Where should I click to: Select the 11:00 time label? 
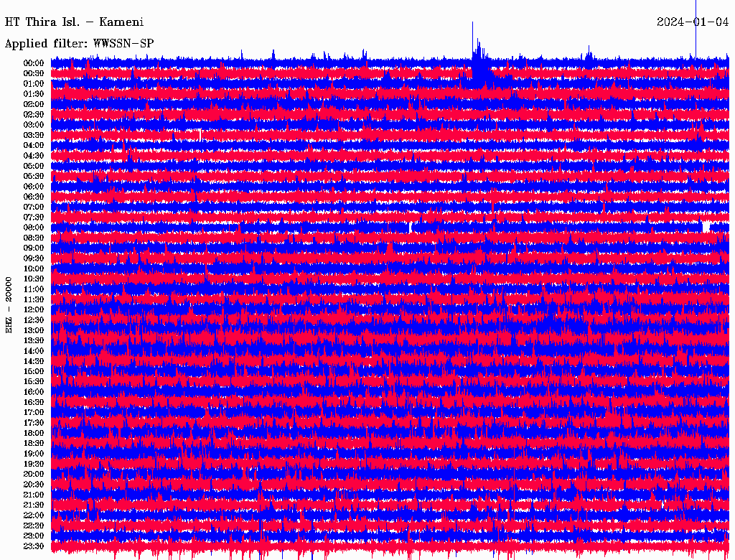[34, 289]
